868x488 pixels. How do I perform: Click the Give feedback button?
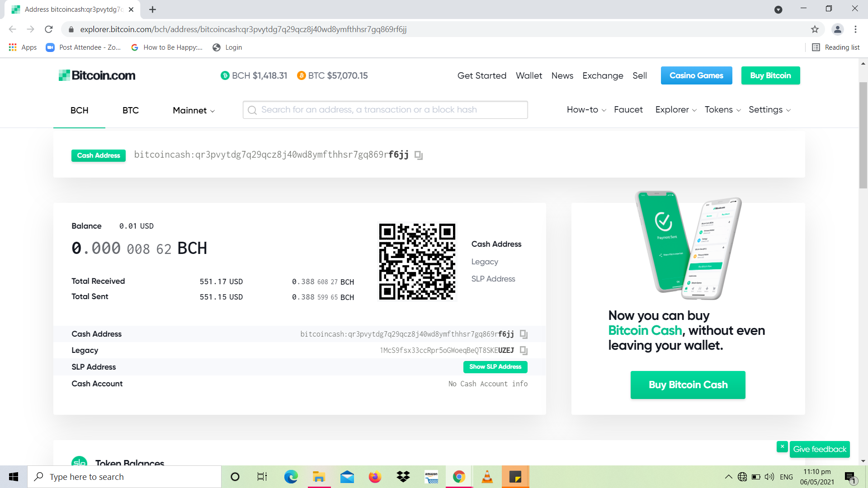820,449
